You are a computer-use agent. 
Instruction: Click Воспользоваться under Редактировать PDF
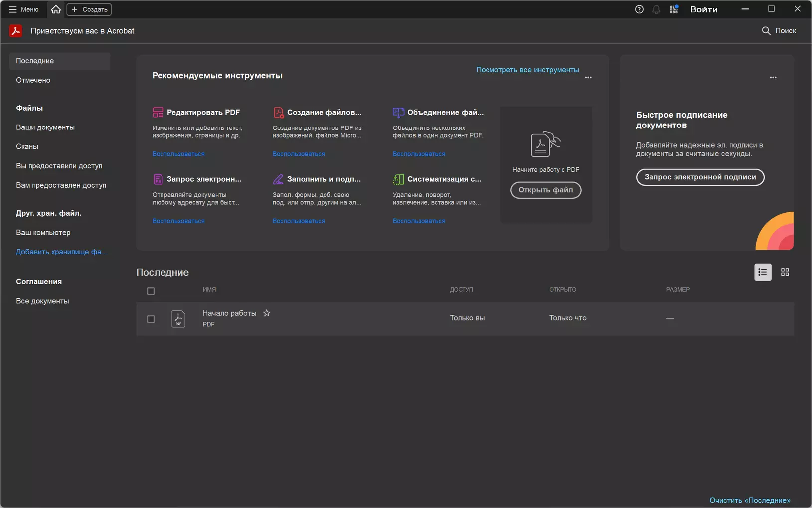point(178,154)
